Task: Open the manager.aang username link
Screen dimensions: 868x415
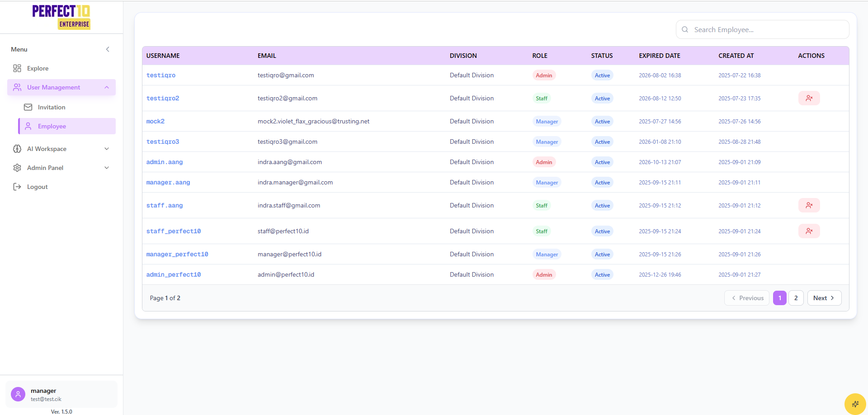Action: pos(168,182)
